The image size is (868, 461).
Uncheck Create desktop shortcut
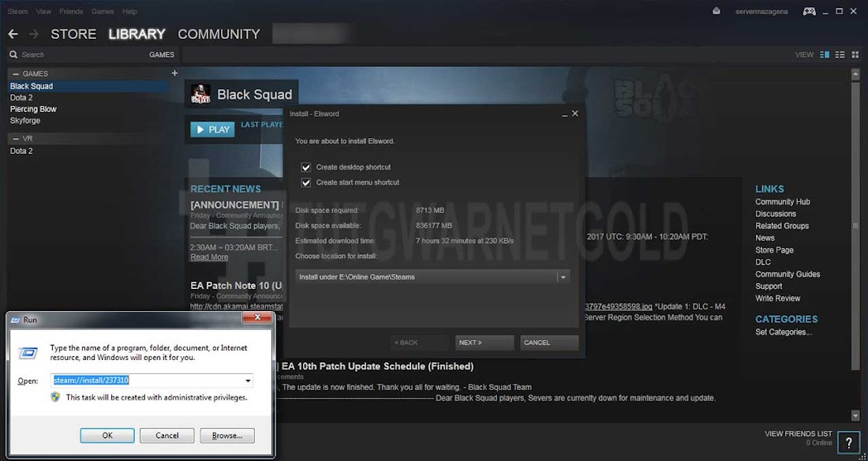(305, 167)
